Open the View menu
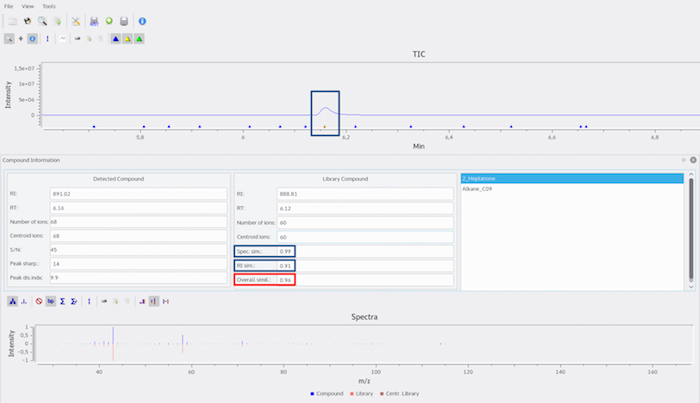Image resolution: width=700 pixels, height=403 pixels. (x=27, y=6)
